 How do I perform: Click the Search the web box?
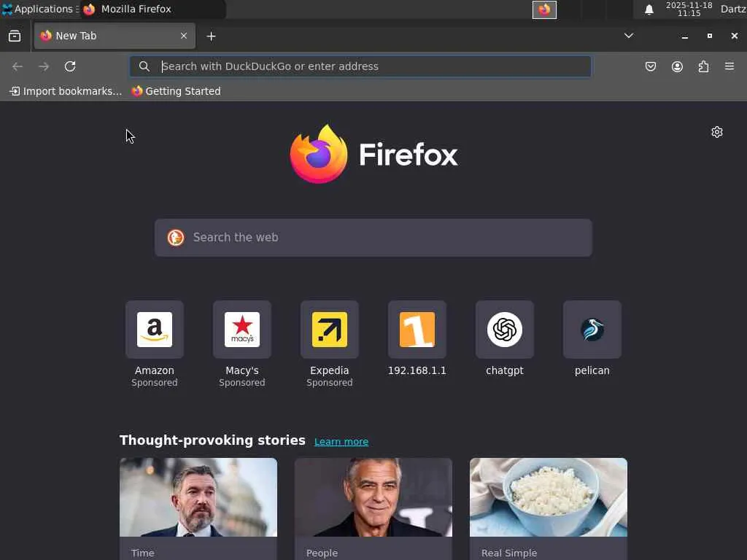[373, 238]
